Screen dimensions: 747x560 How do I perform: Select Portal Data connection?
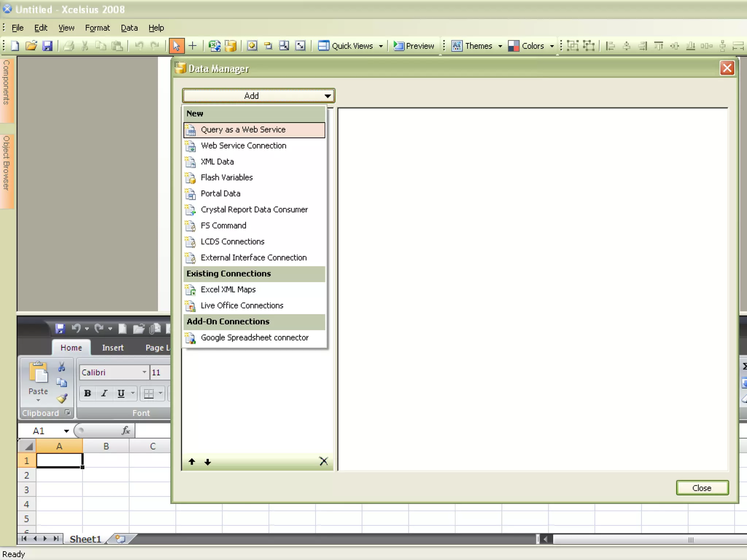point(254,194)
